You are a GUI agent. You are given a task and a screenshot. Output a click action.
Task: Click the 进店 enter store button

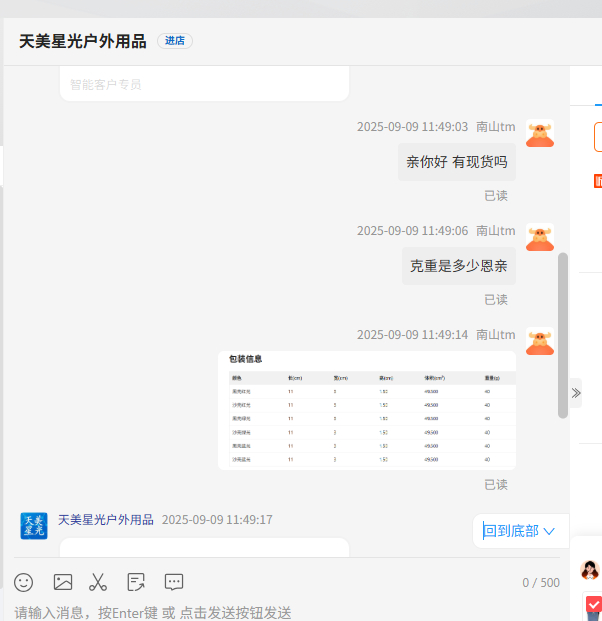(x=175, y=41)
